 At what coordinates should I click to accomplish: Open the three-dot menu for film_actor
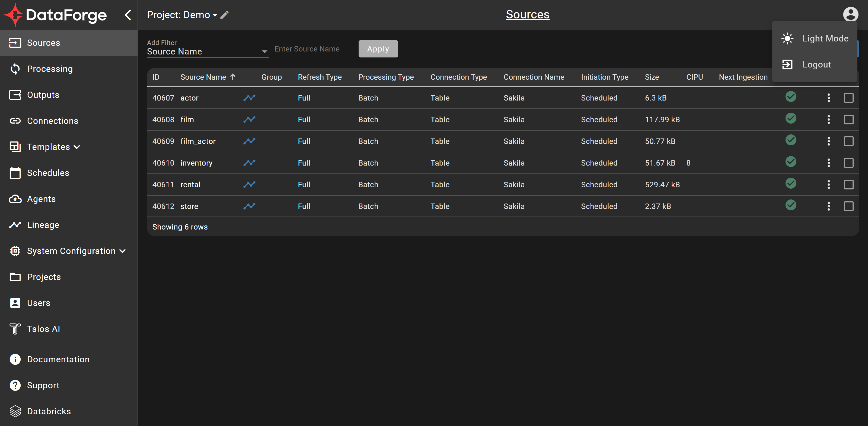coord(829,141)
